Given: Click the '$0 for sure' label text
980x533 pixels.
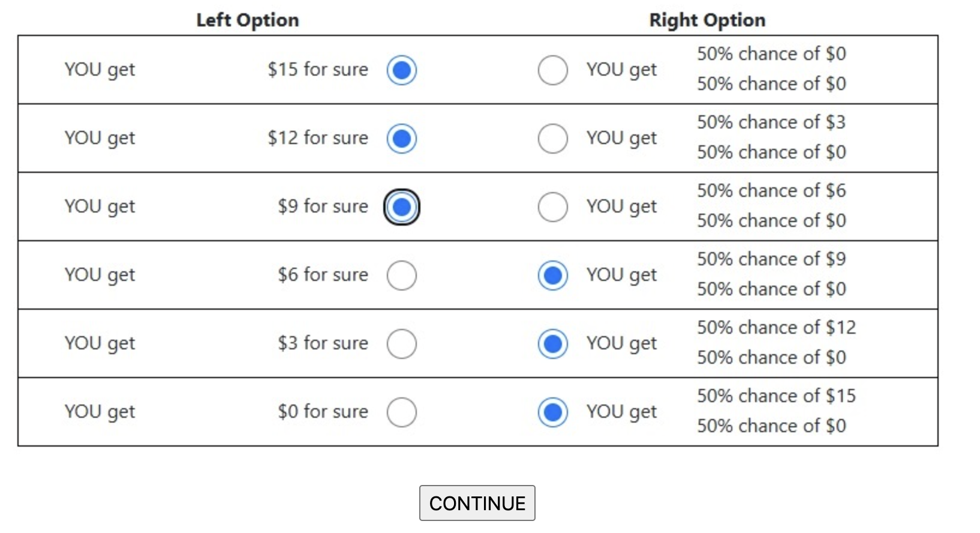Looking at the screenshot, I should click(323, 412).
